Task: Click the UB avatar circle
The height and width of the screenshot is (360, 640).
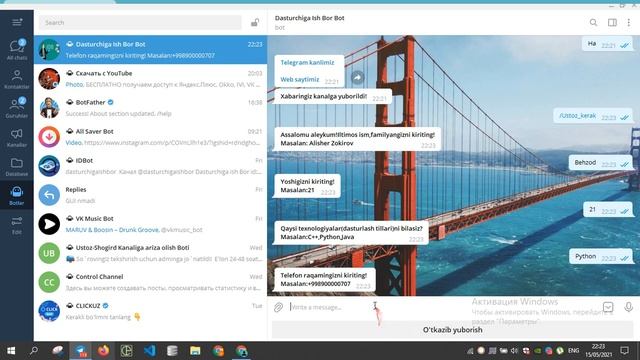Action: [49, 253]
